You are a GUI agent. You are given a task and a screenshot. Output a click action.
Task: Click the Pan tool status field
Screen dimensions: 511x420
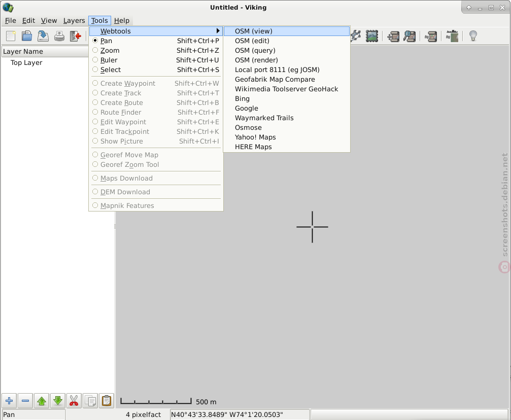click(x=33, y=414)
